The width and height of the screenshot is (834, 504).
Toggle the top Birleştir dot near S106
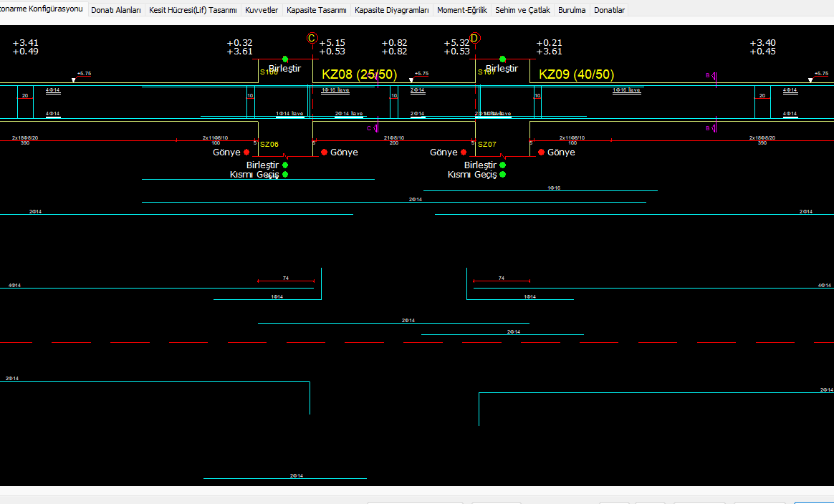tap(285, 59)
